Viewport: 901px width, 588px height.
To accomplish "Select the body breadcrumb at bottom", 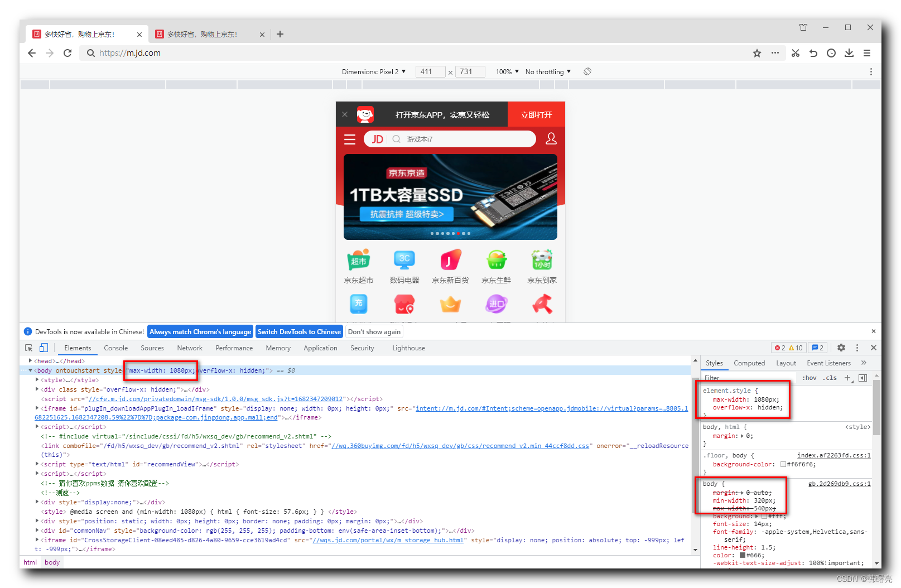I will pos(52,562).
